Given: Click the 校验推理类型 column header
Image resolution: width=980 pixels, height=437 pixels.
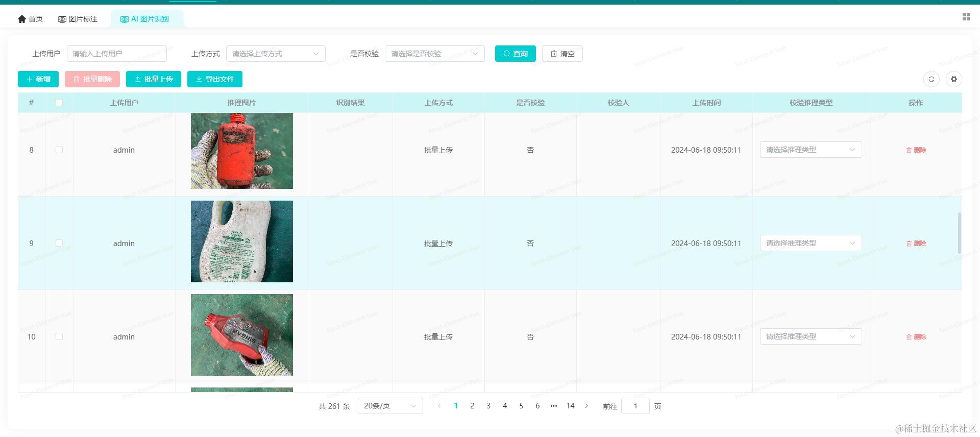Looking at the screenshot, I should tap(811, 103).
